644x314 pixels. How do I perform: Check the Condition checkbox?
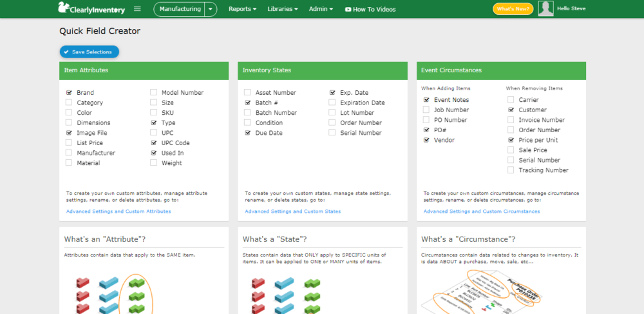pyautogui.click(x=248, y=123)
